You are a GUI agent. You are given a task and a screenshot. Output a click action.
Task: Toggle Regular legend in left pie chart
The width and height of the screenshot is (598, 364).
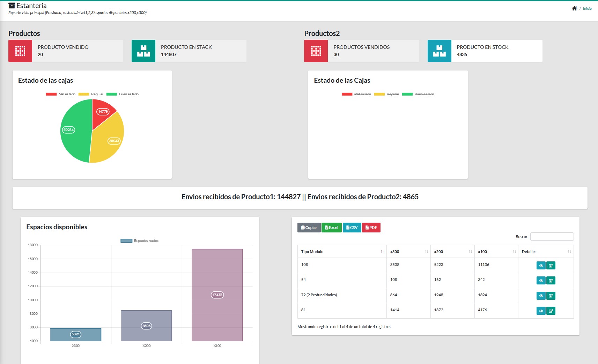[91, 94]
